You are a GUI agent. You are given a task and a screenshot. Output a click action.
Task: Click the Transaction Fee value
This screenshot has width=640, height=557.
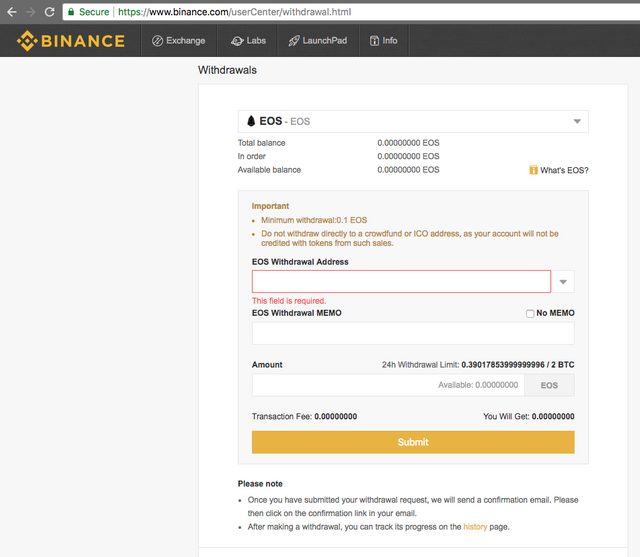[x=336, y=417]
